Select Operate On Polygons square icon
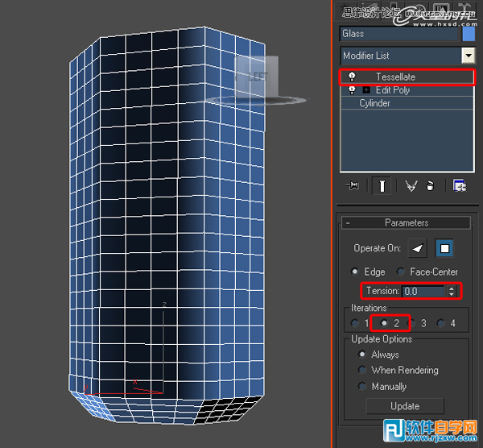 444,248
